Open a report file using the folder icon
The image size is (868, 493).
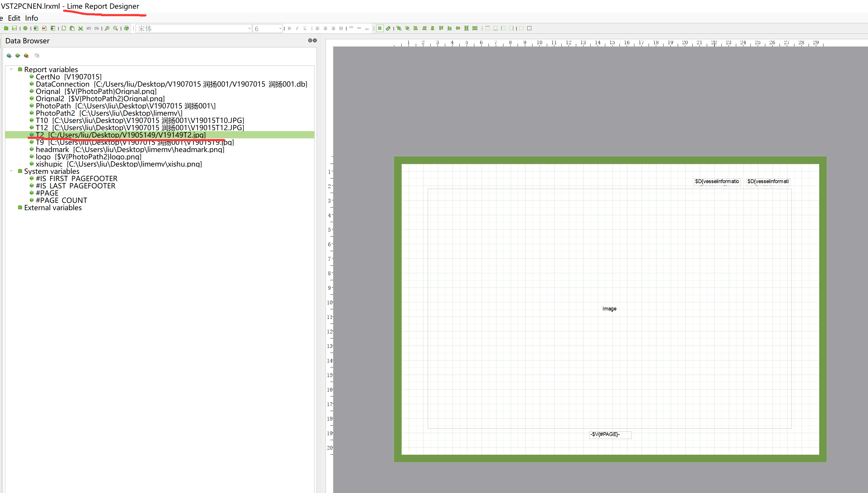click(6, 28)
